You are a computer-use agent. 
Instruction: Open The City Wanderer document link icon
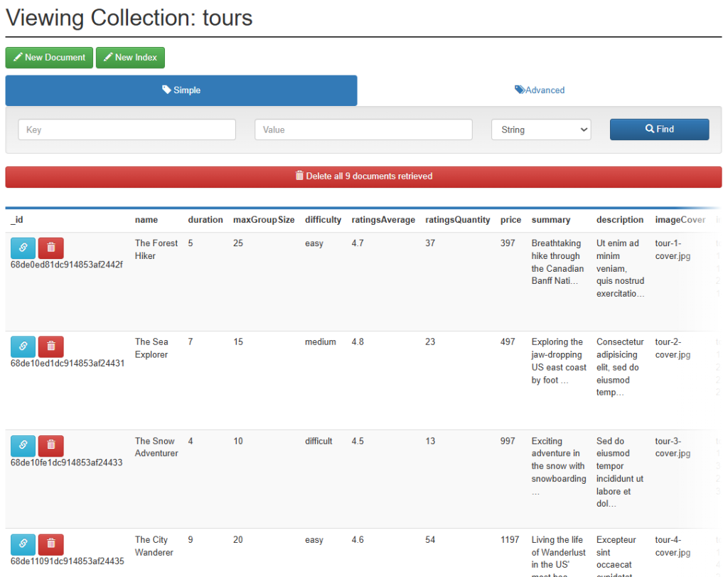[x=23, y=544]
